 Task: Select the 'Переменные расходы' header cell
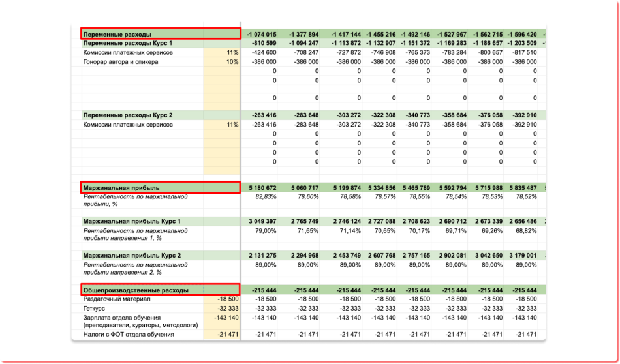pos(117,34)
